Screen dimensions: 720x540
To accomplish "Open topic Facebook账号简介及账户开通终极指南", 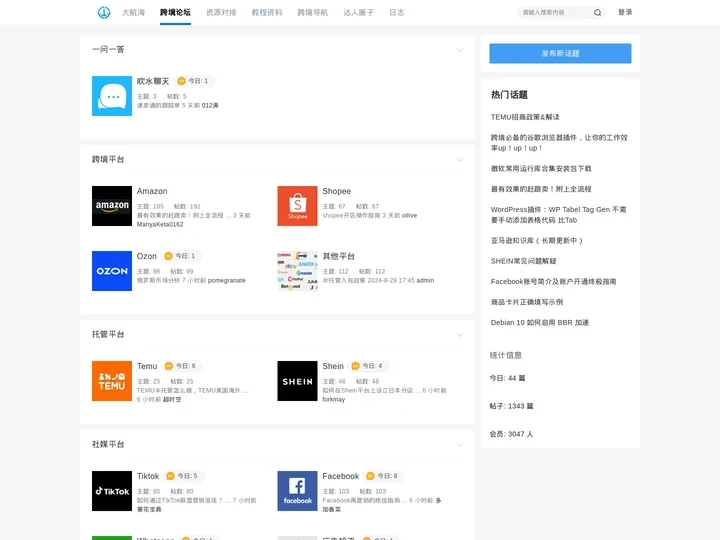I will pyautogui.click(x=553, y=281).
